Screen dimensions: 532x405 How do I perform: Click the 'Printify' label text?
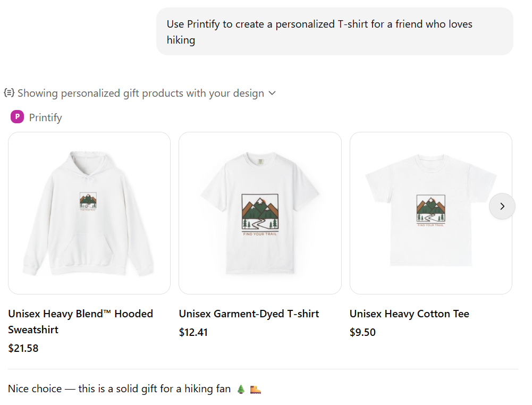tap(46, 117)
